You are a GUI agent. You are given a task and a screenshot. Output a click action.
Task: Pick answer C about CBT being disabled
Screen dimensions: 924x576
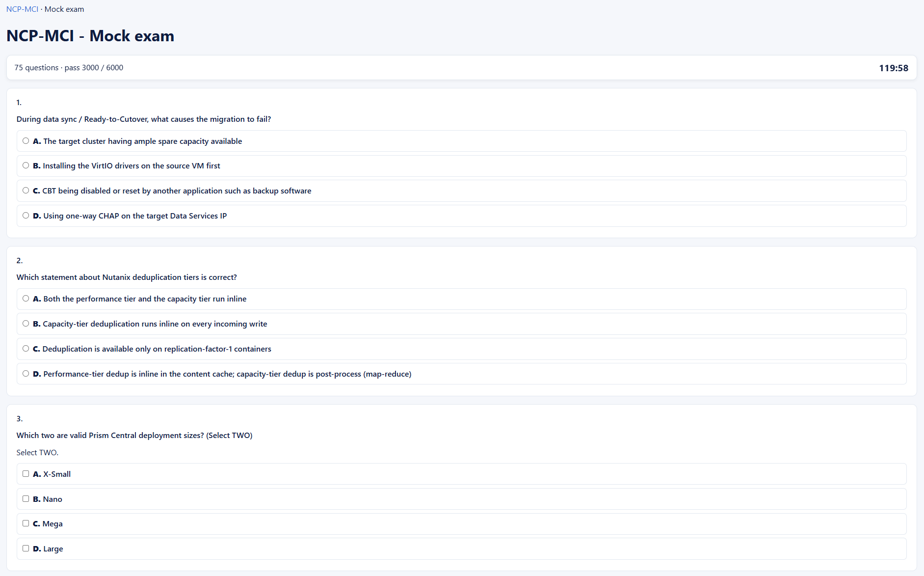26,191
